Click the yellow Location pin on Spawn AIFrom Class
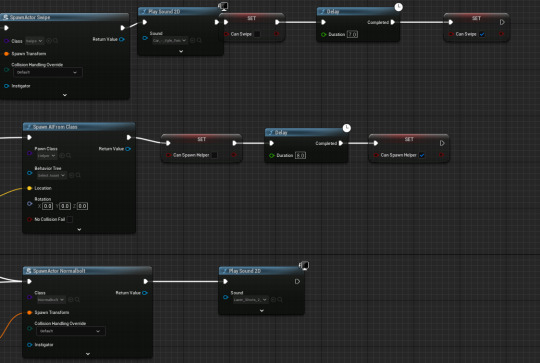 [29, 188]
